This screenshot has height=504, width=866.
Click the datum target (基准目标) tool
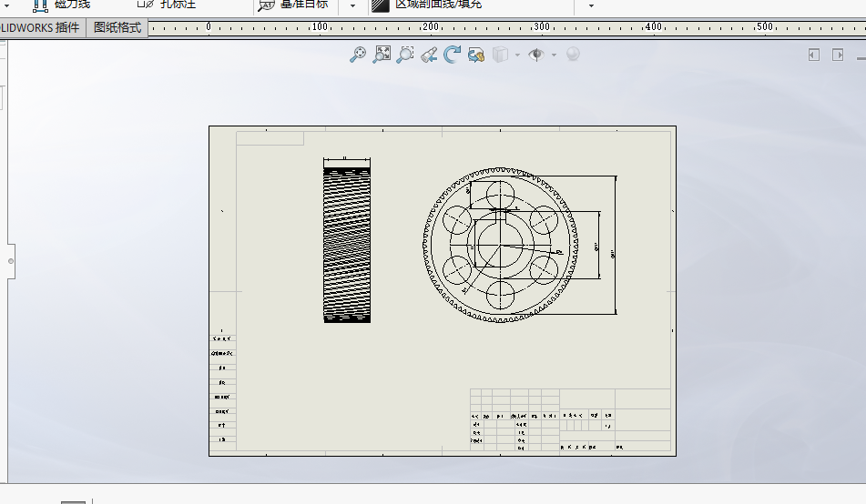pos(291,5)
